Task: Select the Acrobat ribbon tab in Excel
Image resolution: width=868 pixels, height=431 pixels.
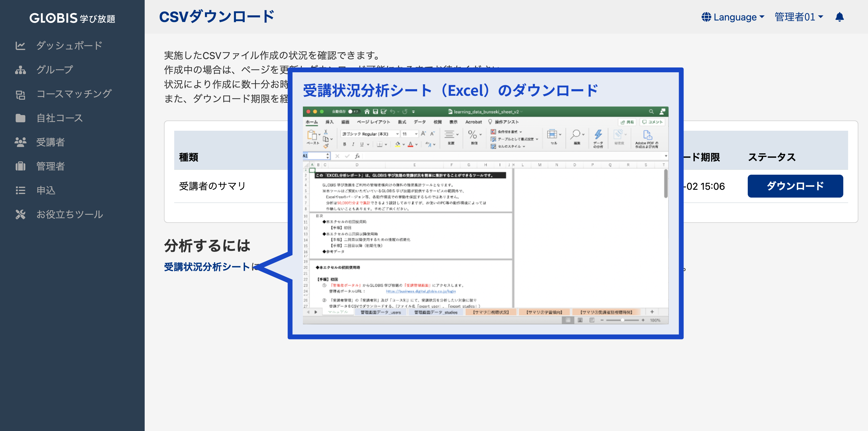Action: tap(473, 122)
